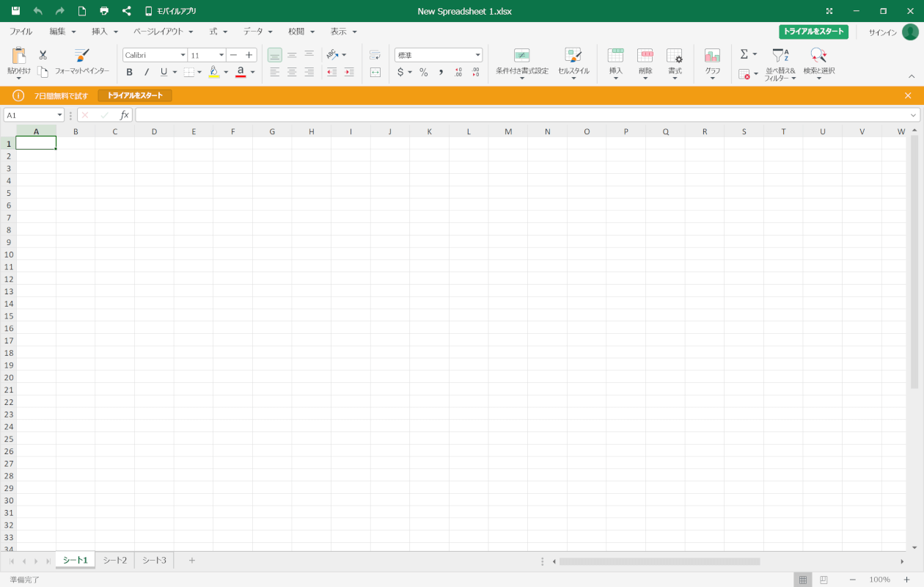Click the print icon in title bar
The height and width of the screenshot is (587, 924).
click(x=104, y=11)
